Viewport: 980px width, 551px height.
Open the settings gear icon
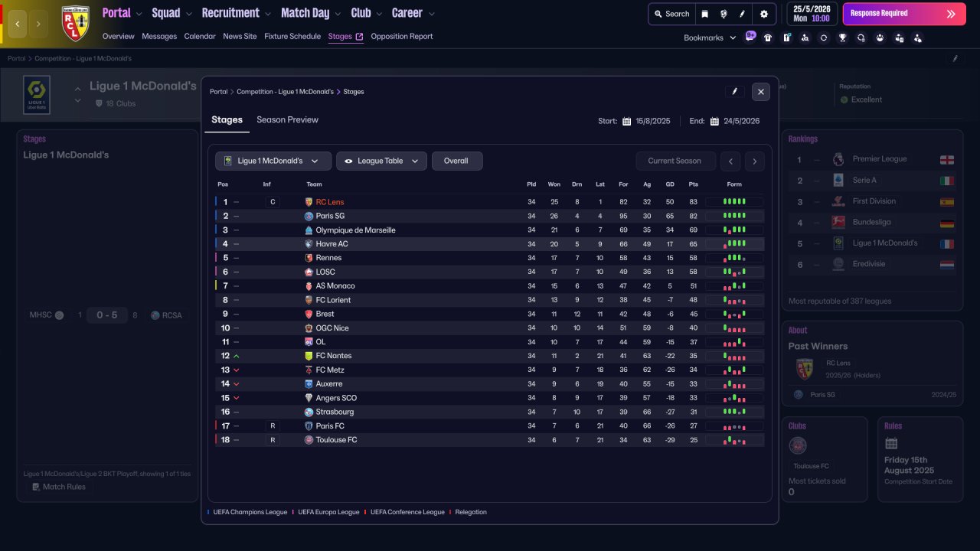tap(764, 14)
